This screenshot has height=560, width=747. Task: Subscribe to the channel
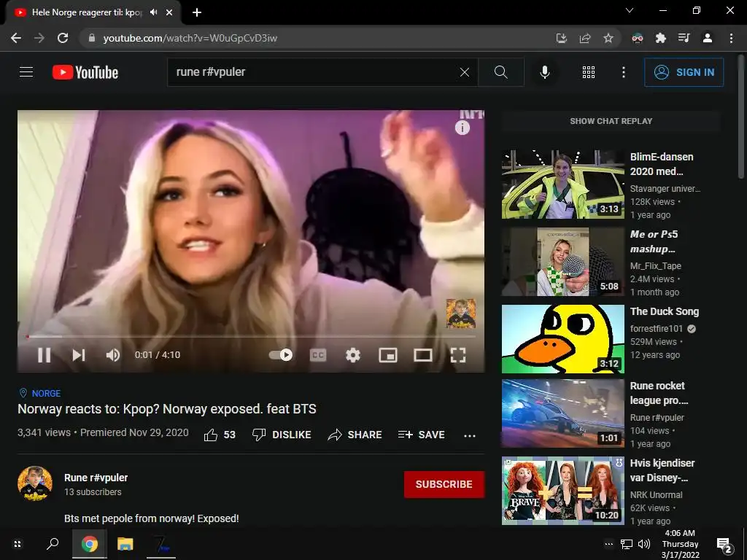444,484
